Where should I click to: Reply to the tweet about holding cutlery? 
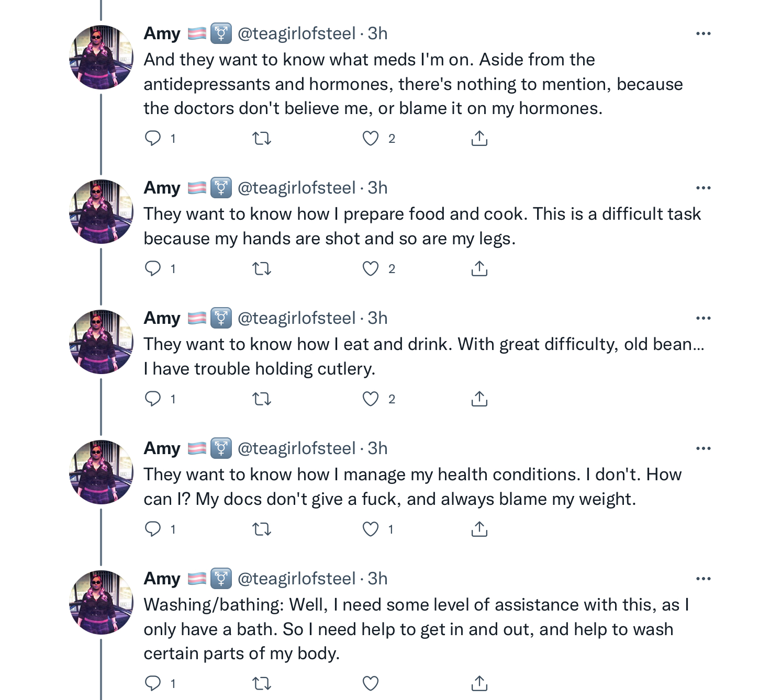click(x=153, y=399)
